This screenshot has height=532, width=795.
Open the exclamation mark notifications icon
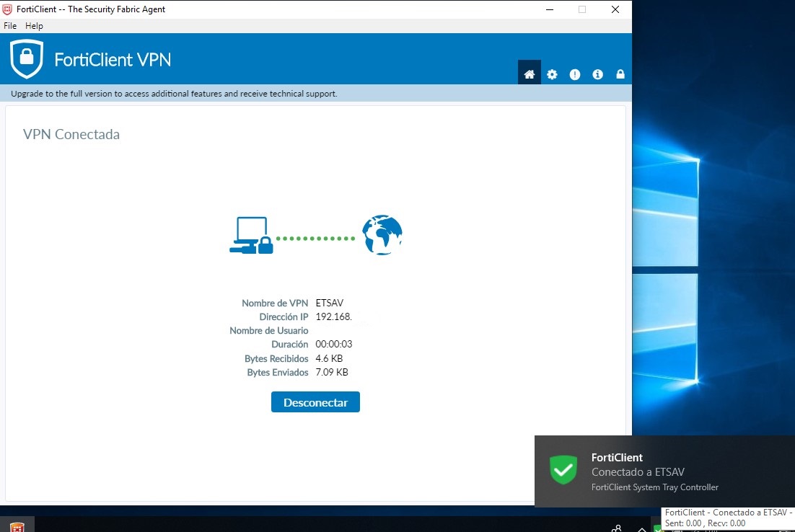click(575, 74)
